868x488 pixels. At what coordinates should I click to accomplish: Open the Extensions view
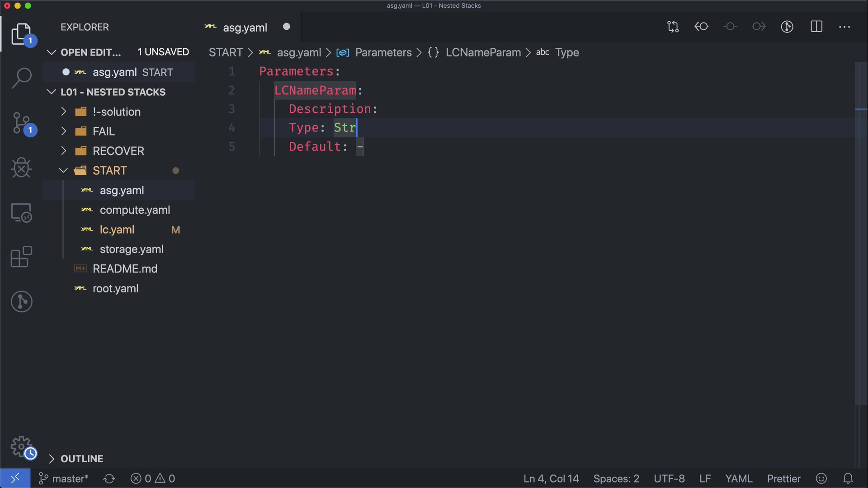[21, 257]
